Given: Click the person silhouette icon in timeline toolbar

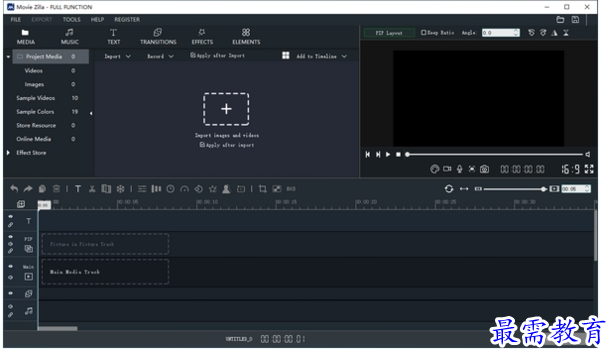Looking at the screenshot, I should (x=226, y=189).
